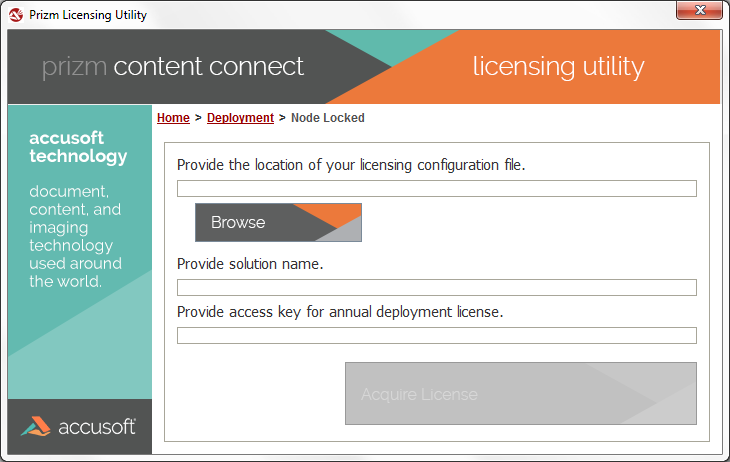
Task: Click the orange 'licensing utility' banner
Action: pyautogui.click(x=558, y=67)
